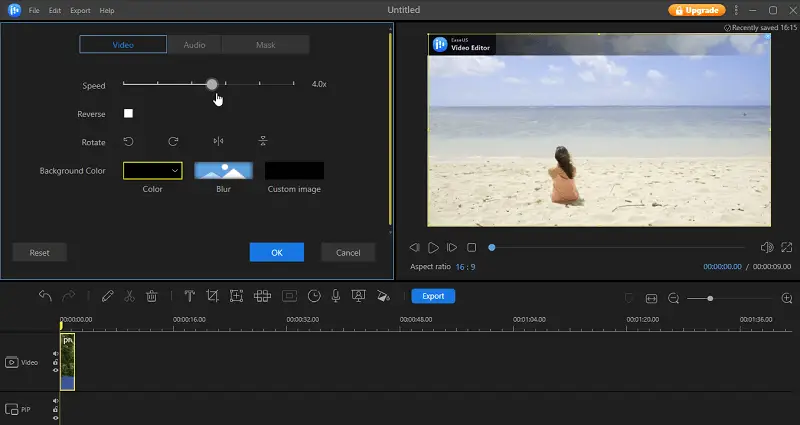This screenshot has height=425, width=800.
Task: Lock the PIP track
Action: (x=56, y=409)
